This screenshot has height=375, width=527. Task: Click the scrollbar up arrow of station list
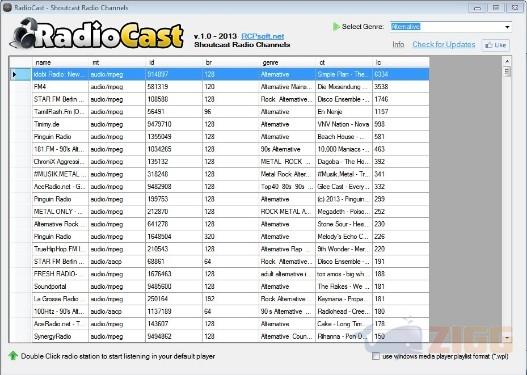(507, 61)
